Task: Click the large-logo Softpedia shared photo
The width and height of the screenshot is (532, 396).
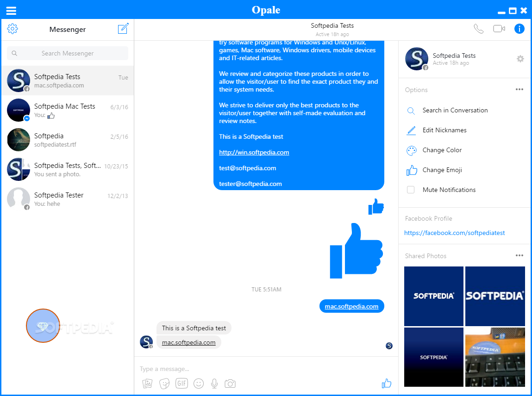Action: click(495, 296)
